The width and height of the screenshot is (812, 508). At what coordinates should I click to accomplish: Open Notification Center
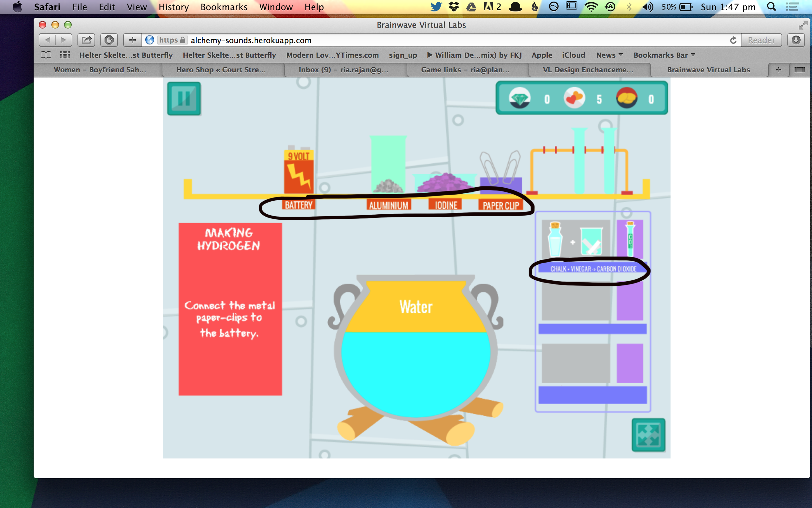[792, 7]
